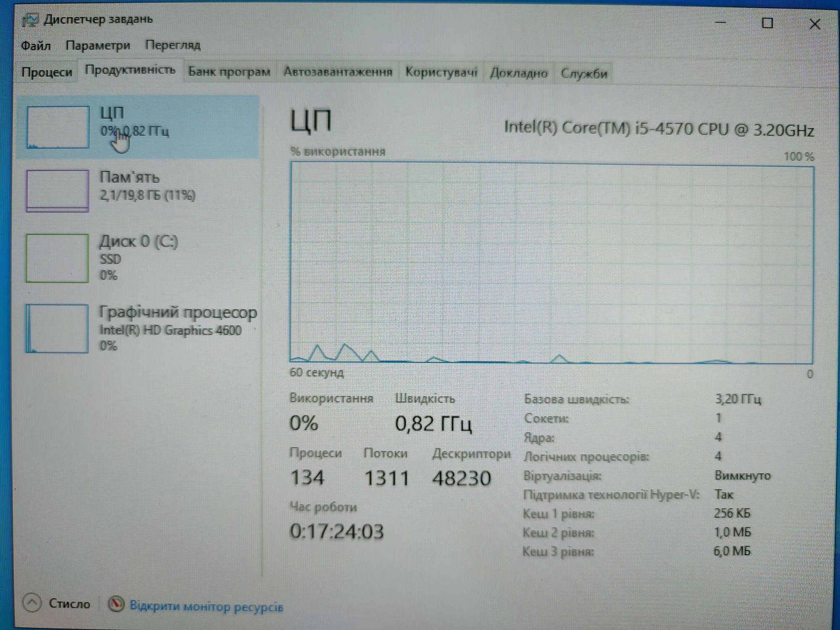This screenshot has height=630, width=840.
Task: Click the Task Manager title bar icon
Action: click(30, 20)
